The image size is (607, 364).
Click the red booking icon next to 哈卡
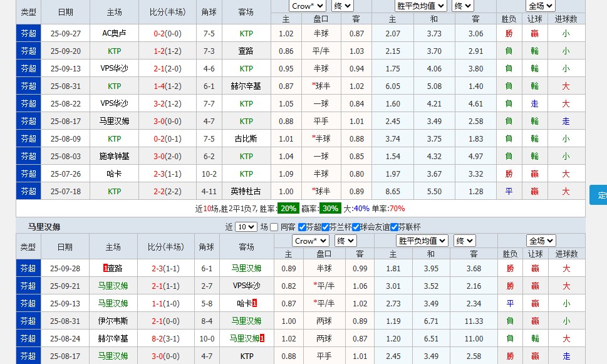coord(253,303)
